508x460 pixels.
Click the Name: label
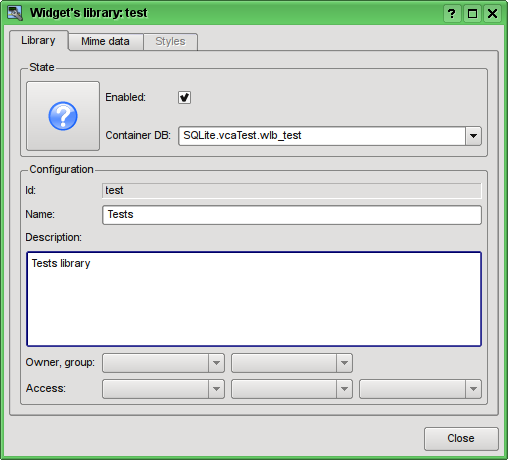(x=40, y=214)
